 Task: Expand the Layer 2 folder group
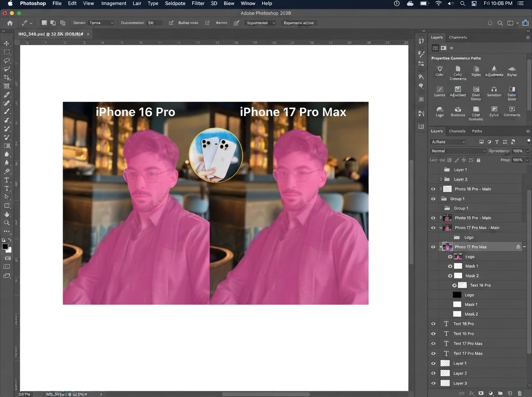point(441,179)
